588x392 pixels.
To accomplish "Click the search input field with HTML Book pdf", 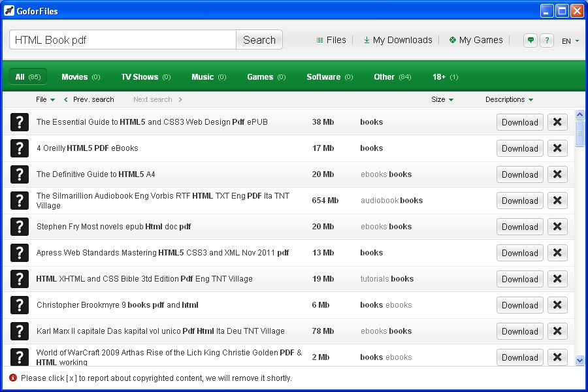I will 123,40.
